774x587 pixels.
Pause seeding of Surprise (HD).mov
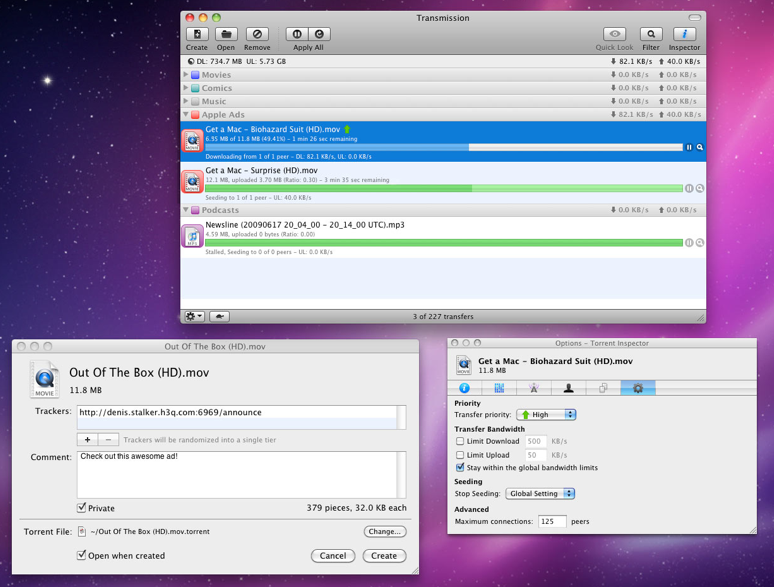[689, 188]
